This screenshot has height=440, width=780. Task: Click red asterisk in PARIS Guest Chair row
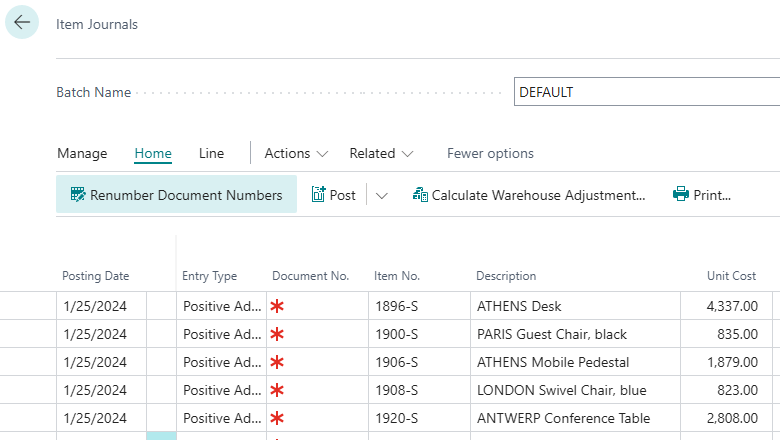tap(277, 334)
